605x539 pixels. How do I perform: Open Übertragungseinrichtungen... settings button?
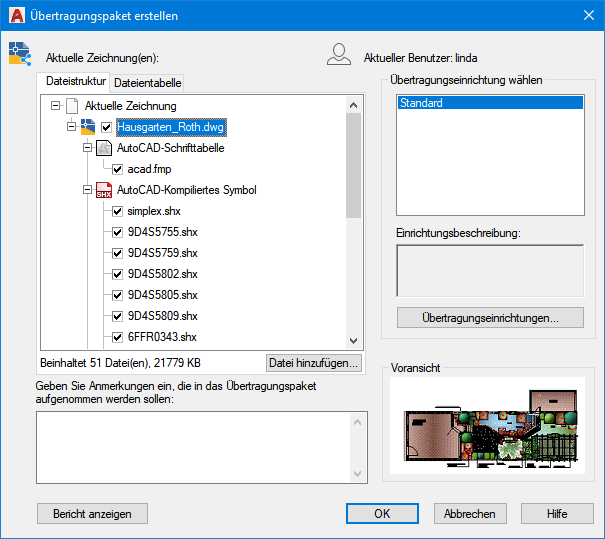(490, 318)
